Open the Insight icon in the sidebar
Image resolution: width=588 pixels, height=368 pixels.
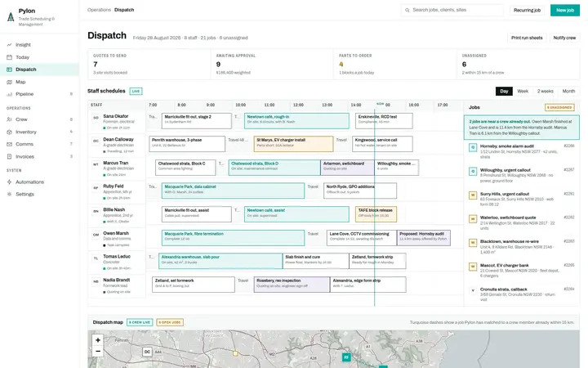coord(9,45)
